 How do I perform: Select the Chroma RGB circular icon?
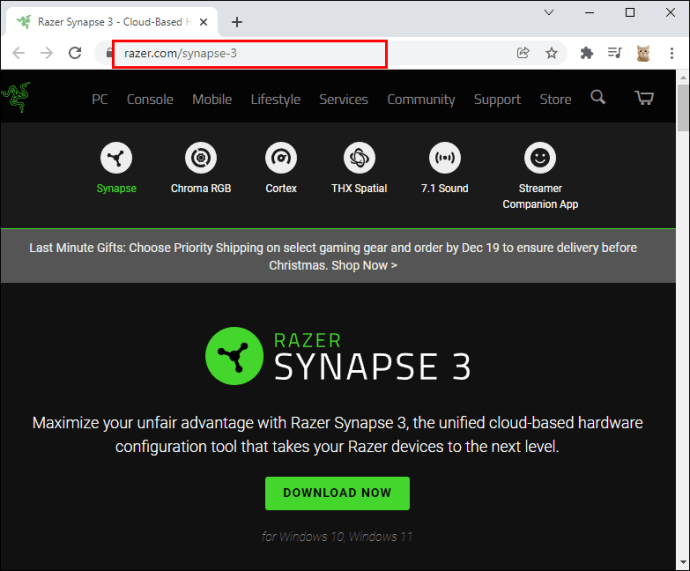[201, 157]
